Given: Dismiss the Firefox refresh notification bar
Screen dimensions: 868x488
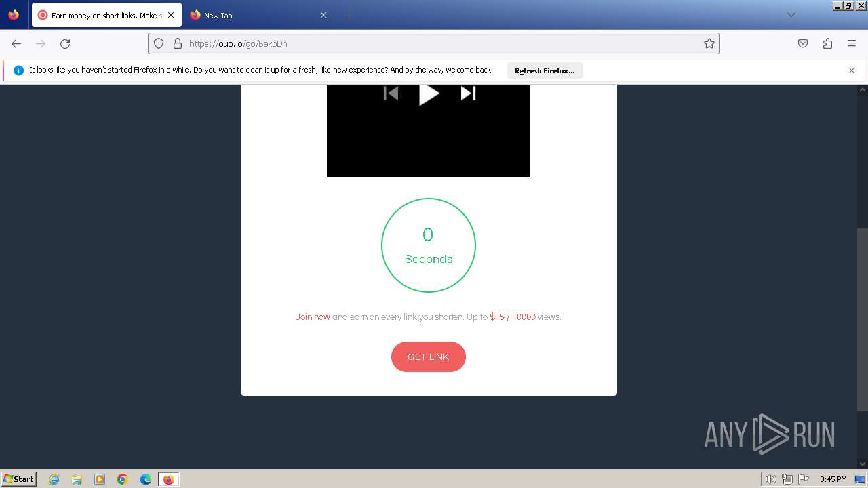Looking at the screenshot, I should [852, 70].
